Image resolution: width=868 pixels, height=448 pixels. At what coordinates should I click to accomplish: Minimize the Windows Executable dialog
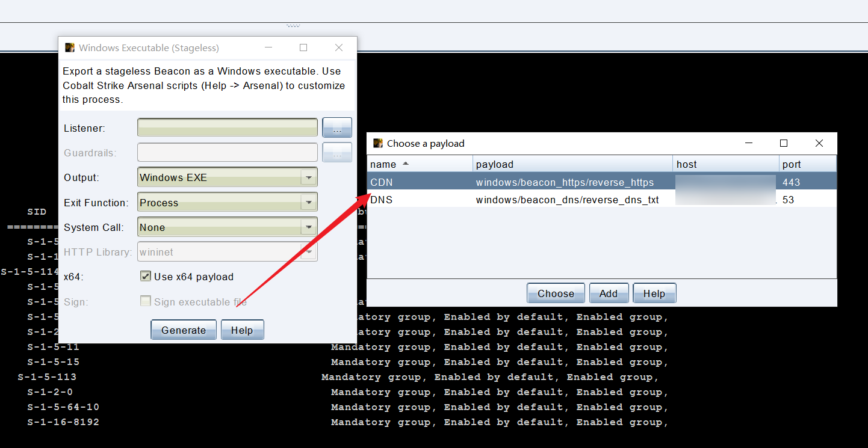pos(268,48)
